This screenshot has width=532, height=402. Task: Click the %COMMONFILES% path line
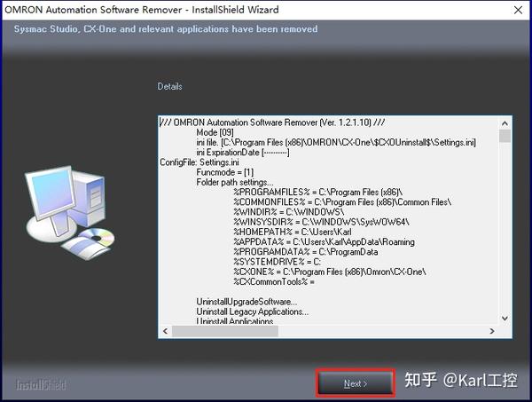point(342,202)
